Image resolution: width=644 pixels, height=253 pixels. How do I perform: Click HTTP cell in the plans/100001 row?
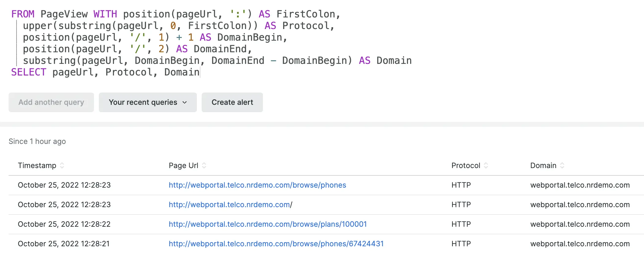pyautogui.click(x=461, y=224)
